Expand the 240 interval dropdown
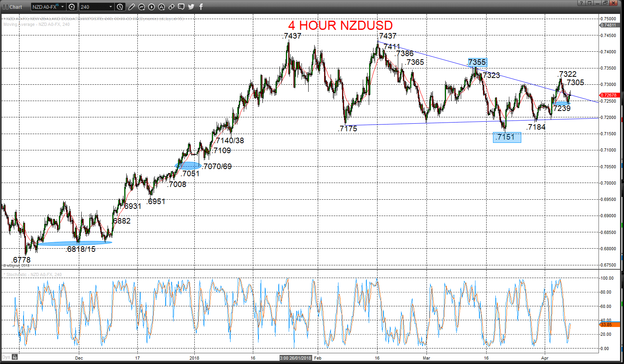The width and height of the screenshot is (624, 364). pos(111,7)
